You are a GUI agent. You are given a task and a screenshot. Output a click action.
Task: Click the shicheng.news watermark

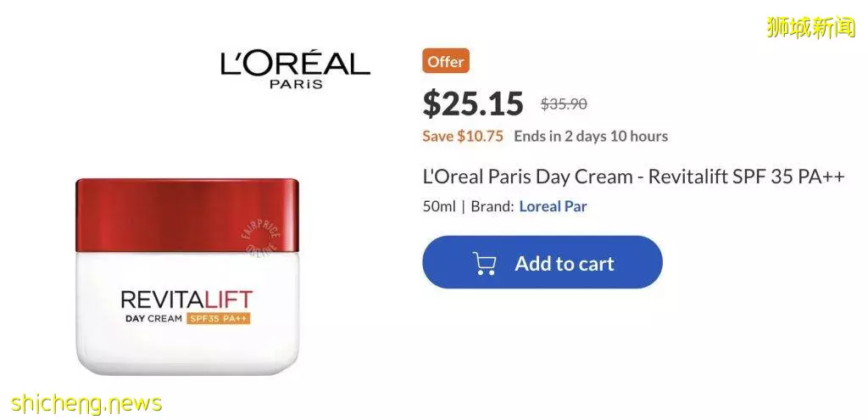point(86,403)
